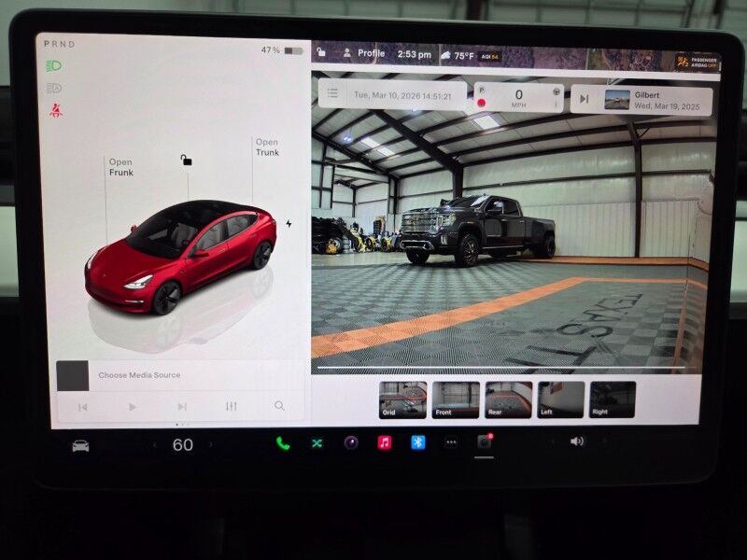Mute the speaker volume
Image resolution: width=747 pixels, height=560 pixels.
pyautogui.click(x=577, y=441)
